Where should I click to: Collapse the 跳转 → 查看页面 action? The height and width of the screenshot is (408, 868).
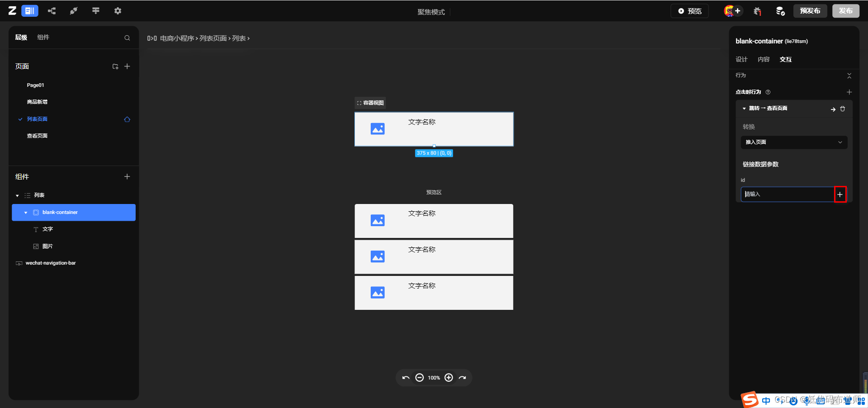[744, 109]
